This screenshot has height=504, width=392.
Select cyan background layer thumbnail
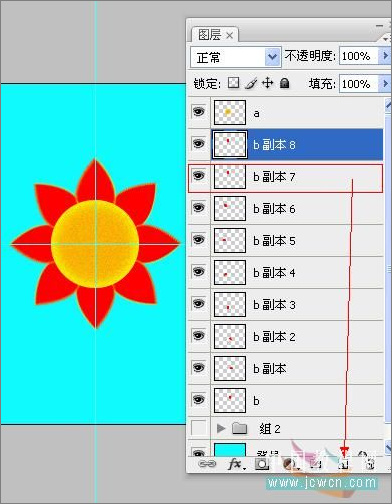tap(230, 449)
